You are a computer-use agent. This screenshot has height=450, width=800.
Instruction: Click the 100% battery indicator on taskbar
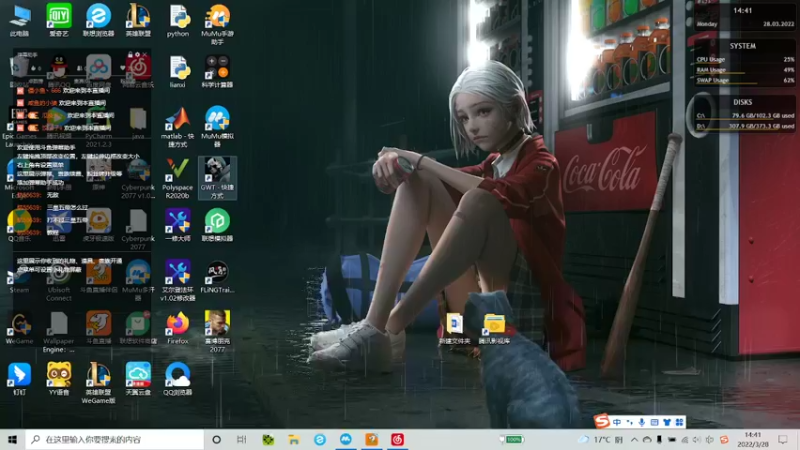coord(512,439)
